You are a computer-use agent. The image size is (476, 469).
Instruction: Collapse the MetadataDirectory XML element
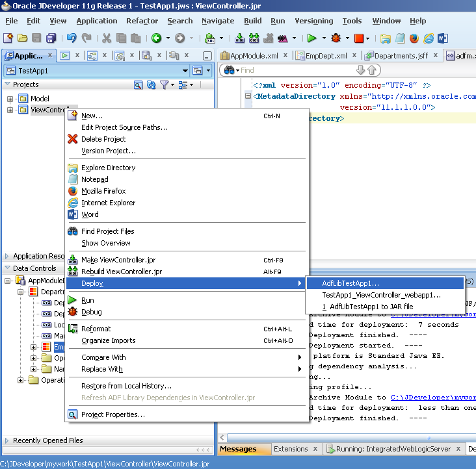coord(248,96)
